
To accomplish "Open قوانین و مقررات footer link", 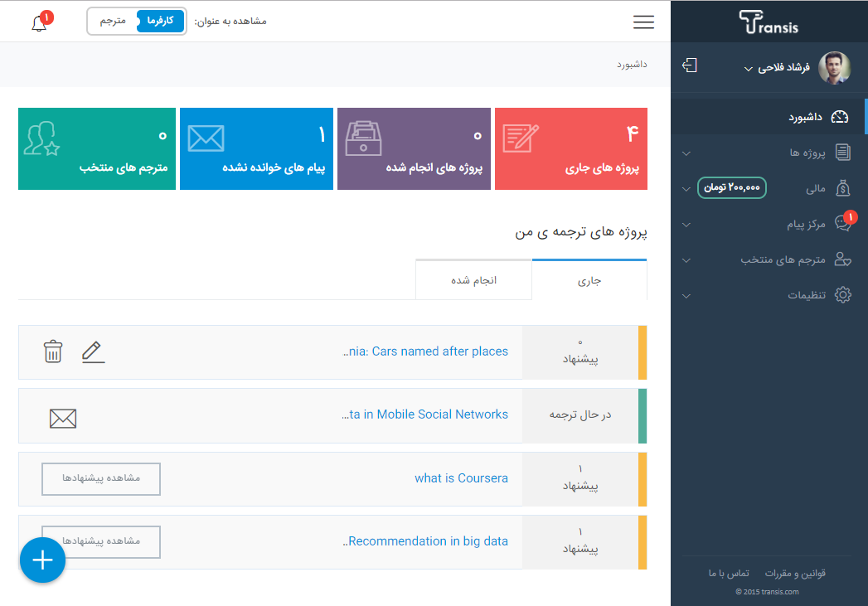I will tap(795, 574).
